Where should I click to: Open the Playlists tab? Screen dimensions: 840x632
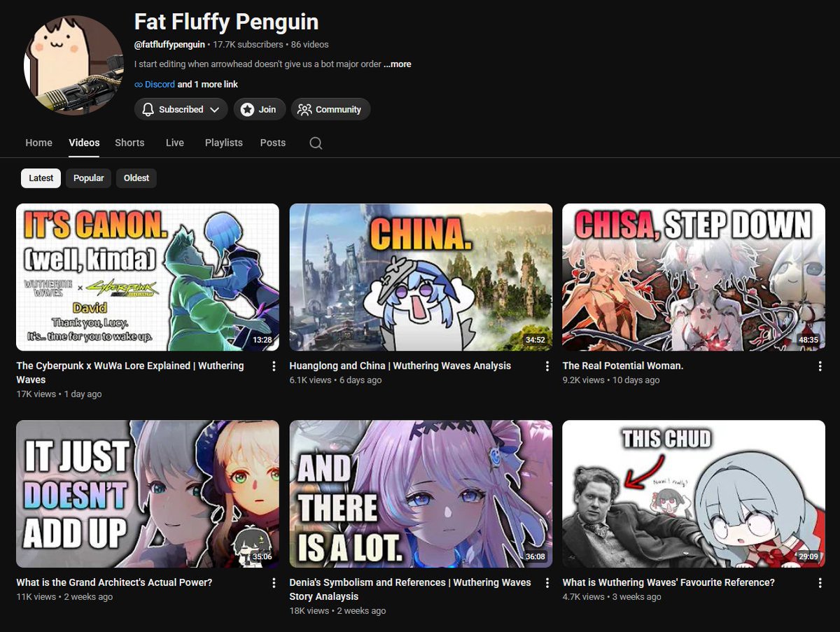point(224,143)
